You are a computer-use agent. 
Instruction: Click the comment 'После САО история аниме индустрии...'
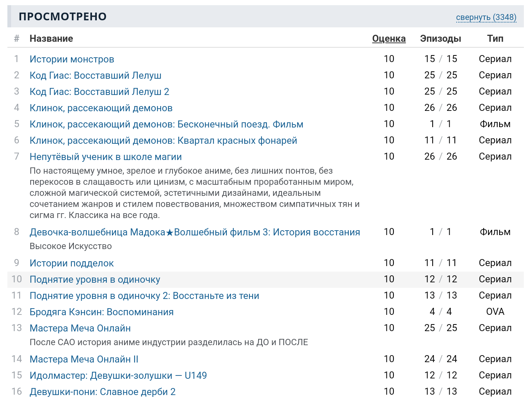pyautogui.click(x=169, y=342)
